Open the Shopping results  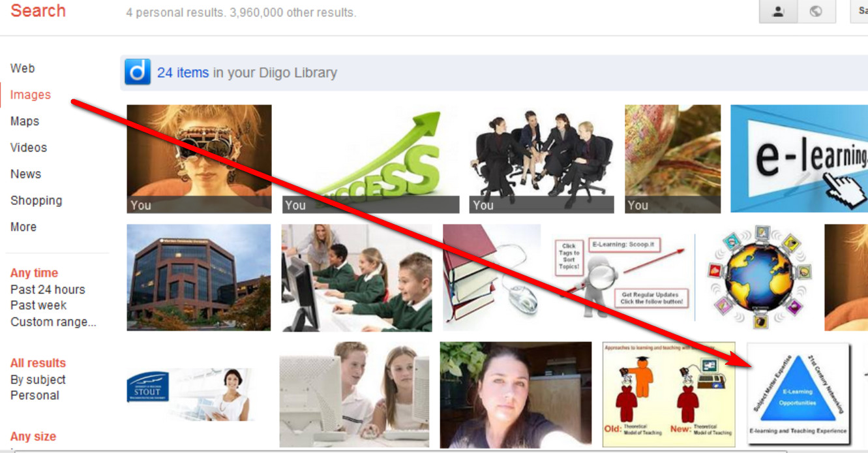tap(36, 200)
